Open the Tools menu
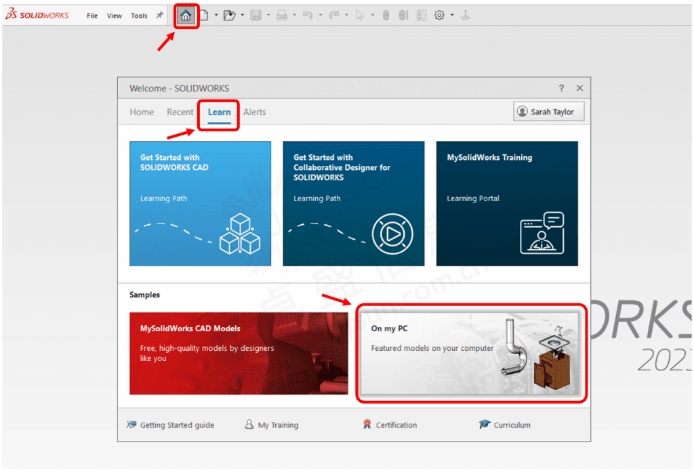This screenshot has height=473, width=694. point(139,16)
